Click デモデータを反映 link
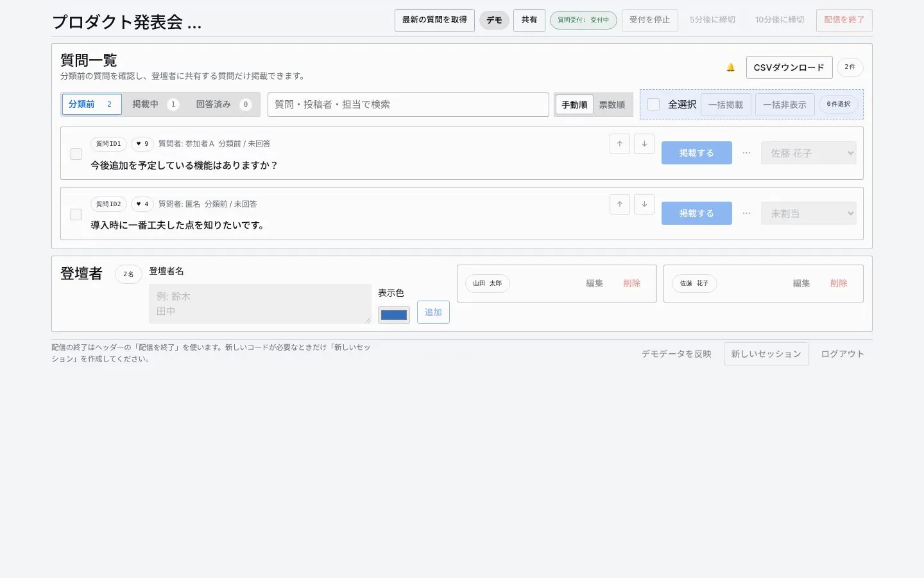The height and width of the screenshot is (578, 924). tap(676, 354)
